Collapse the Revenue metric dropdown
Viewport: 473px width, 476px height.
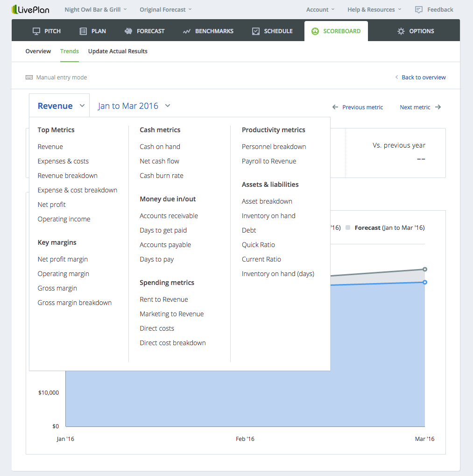coord(59,106)
